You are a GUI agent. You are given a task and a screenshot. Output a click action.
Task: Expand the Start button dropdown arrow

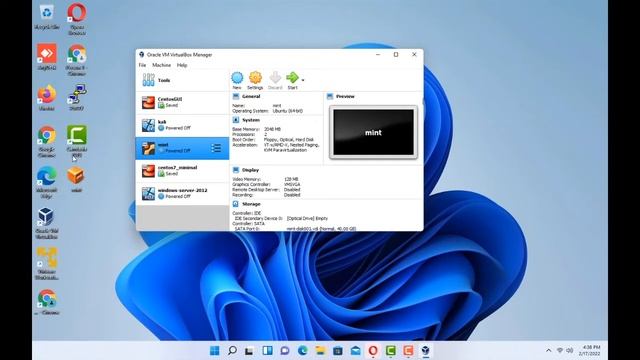pos(303,80)
